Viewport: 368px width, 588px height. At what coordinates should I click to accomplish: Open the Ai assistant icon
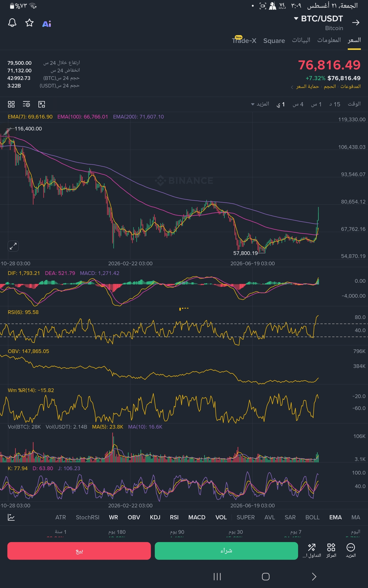(47, 24)
